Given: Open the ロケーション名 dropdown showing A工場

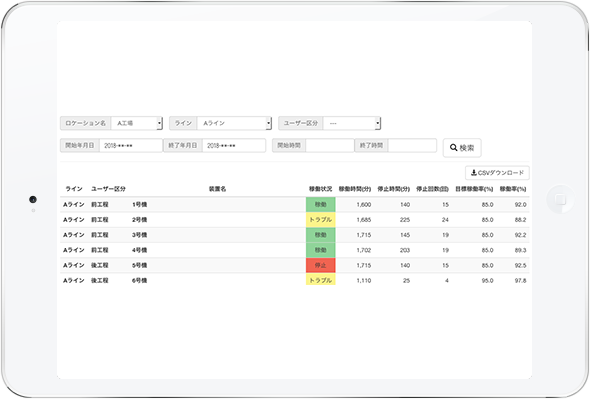Looking at the screenshot, I should click(x=137, y=123).
